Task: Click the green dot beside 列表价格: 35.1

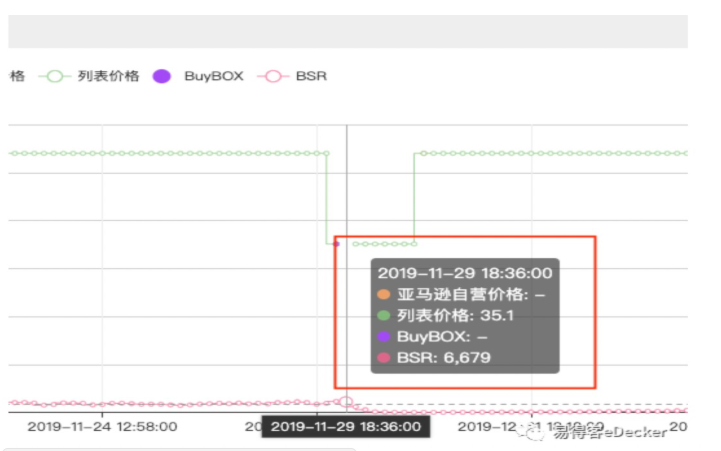Action: [x=384, y=316]
